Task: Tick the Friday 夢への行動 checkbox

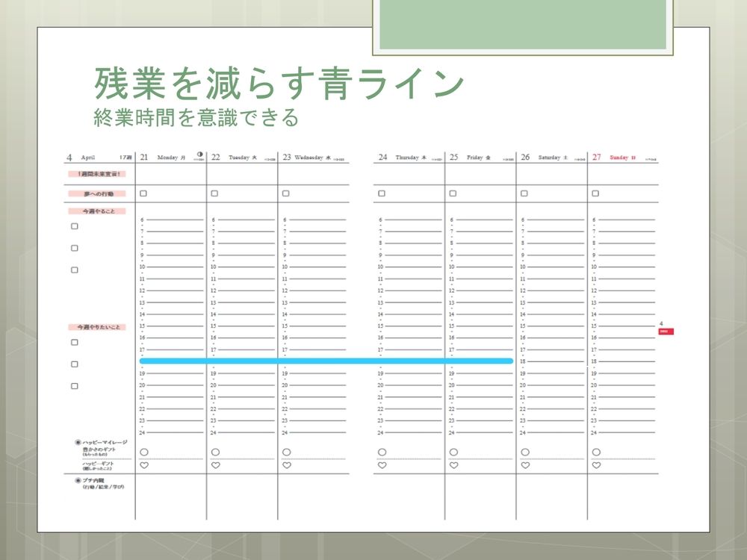Action: coord(453,193)
